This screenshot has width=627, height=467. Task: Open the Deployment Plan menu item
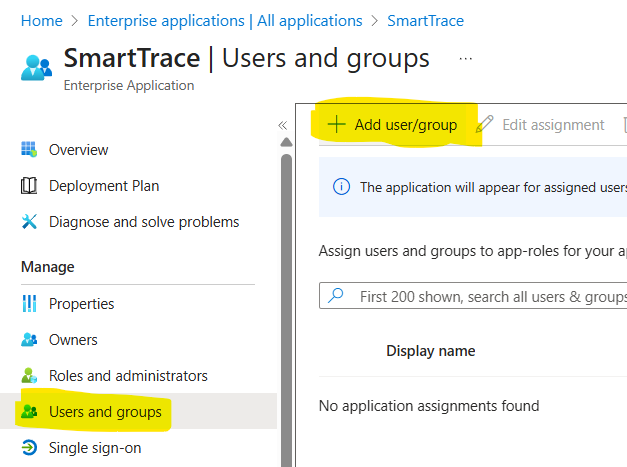pyautogui.click(x=103, y=186)
